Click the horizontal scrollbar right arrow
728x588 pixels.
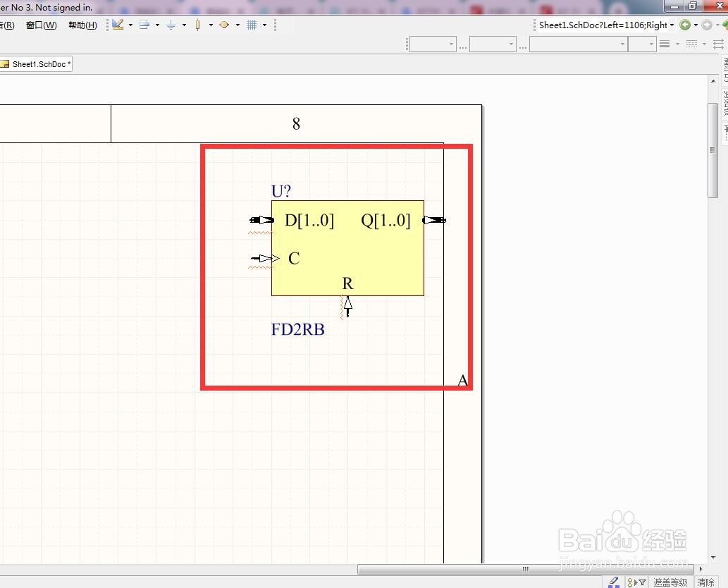(x=701, y=569)
